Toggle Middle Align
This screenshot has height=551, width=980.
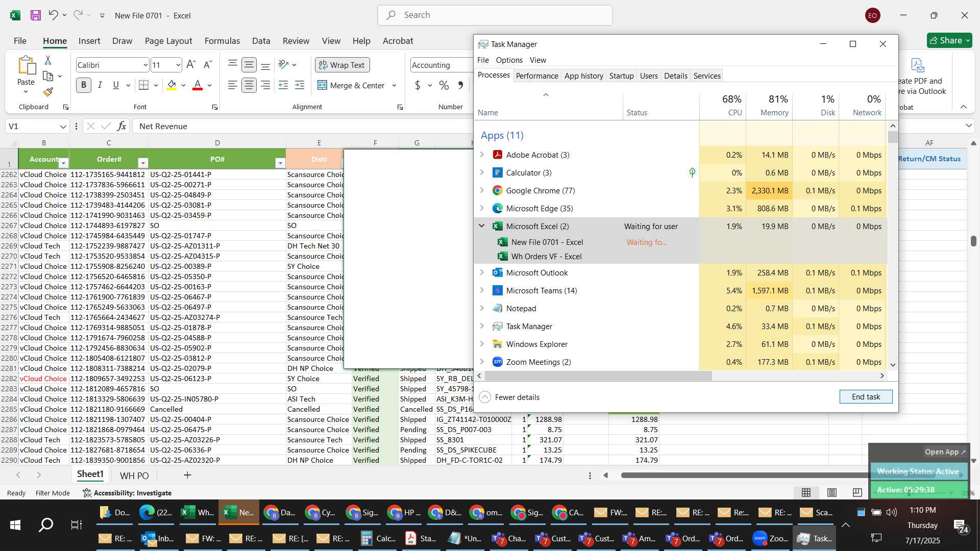click(x=249, y=65)
